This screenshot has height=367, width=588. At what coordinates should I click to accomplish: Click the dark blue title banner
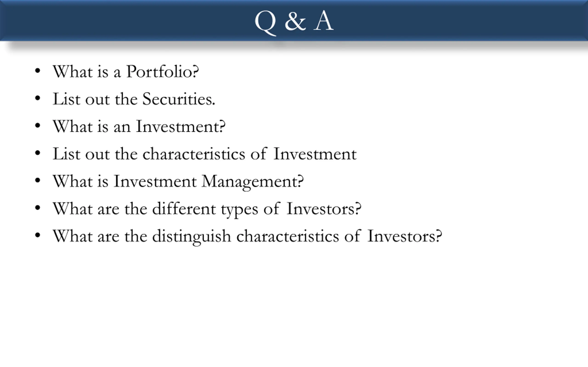pyautogui.click(x=294, y=20)
